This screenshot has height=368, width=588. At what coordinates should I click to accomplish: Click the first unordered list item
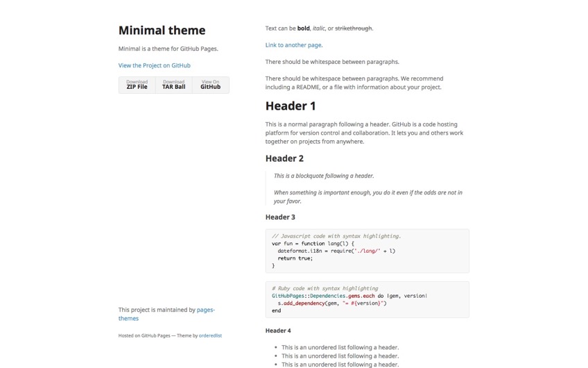340,347
